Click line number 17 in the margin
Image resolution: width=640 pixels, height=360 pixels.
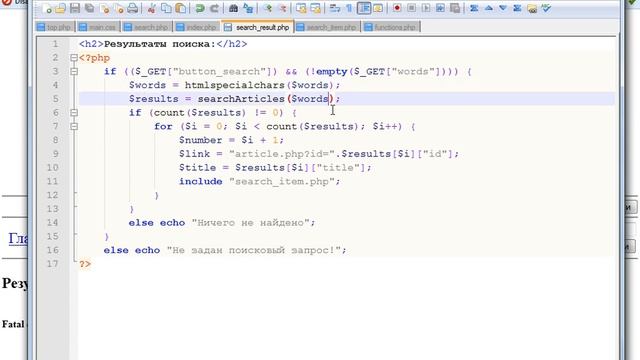click(x=53, y=264)
